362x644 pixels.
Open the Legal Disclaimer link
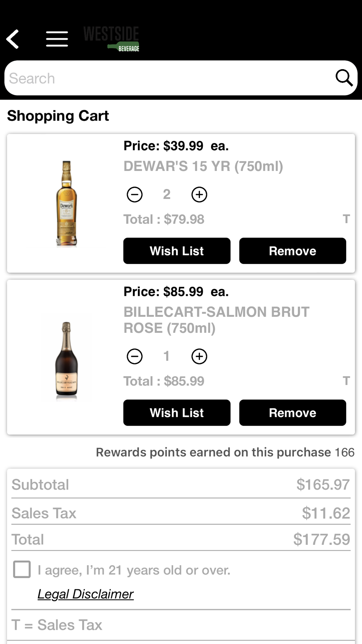(x=85, y=594)
